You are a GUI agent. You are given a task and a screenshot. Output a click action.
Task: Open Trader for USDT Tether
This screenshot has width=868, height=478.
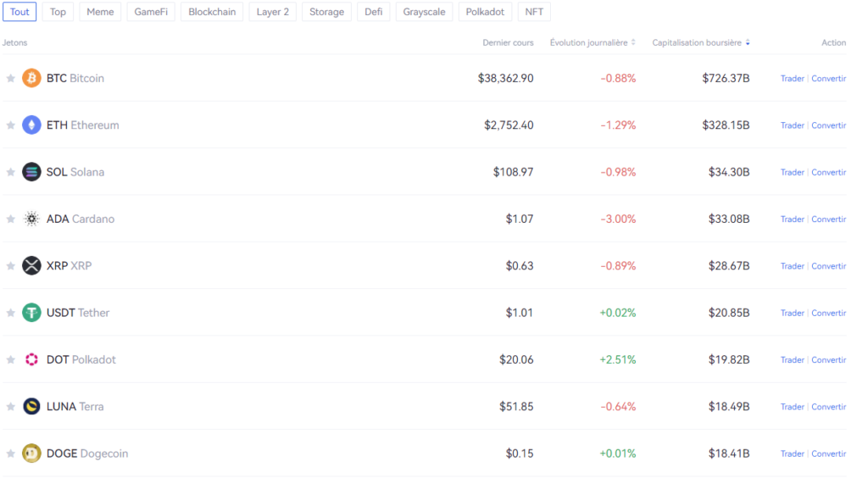(793, 313)
